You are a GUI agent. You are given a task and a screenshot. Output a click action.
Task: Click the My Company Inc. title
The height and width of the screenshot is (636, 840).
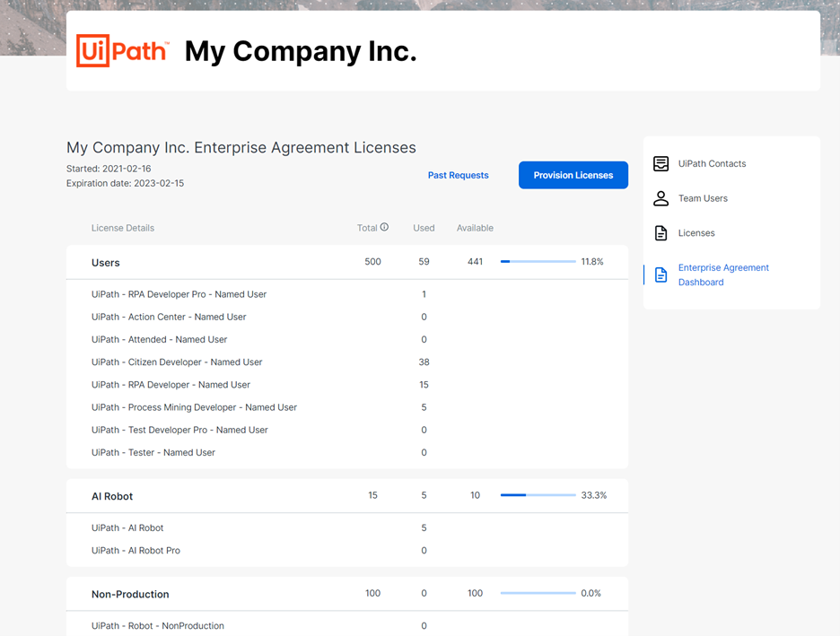[x=301, y=52]
